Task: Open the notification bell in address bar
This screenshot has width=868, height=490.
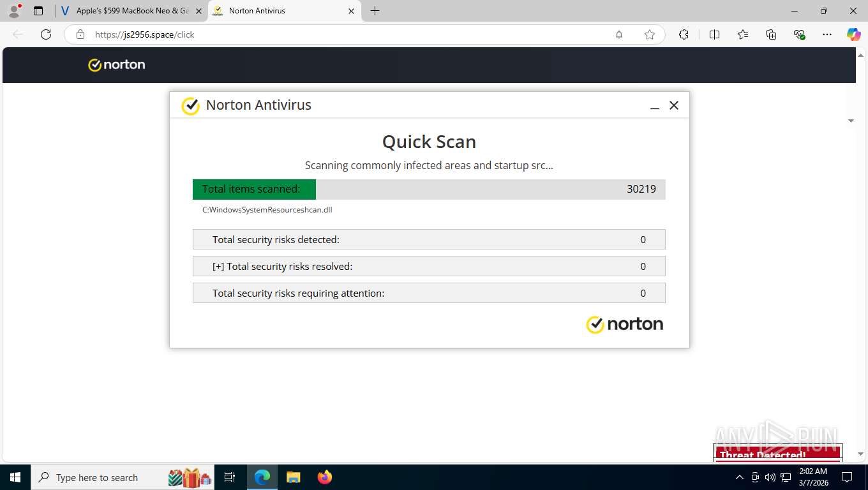Action: (x=618, y=34)
